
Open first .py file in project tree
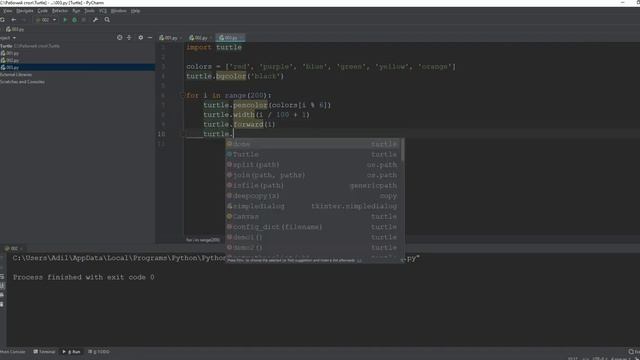pos(10,53)
